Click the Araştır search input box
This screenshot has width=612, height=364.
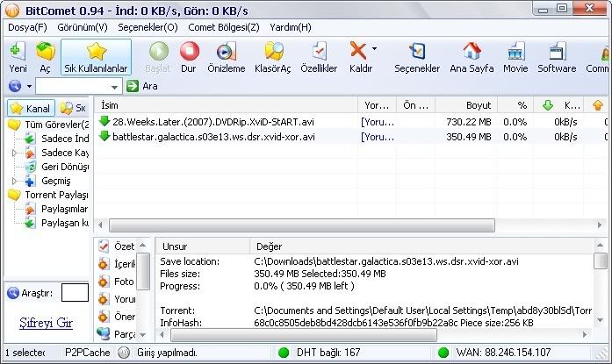(75, 293)
